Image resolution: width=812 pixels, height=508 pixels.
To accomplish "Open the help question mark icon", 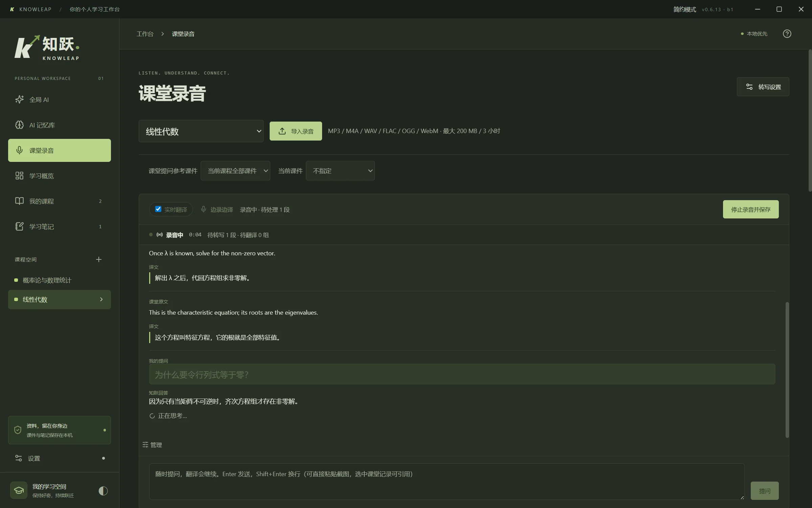I will click(x=787, y=34).
